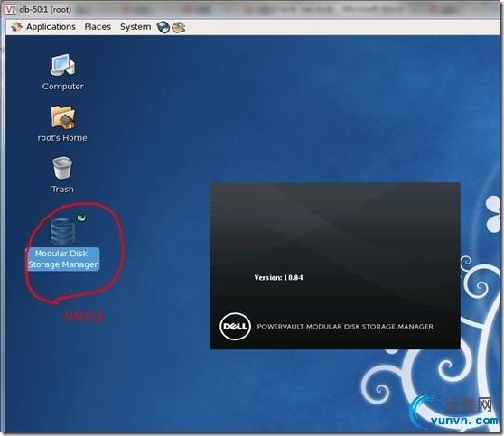
Task: Click the Dell logo on splash screen
Action: (x=235, y=326)
